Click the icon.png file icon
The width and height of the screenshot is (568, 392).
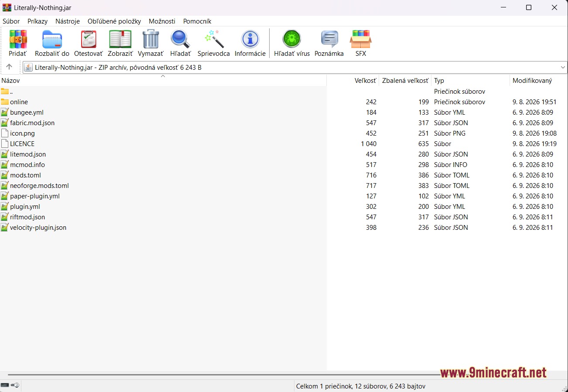(5, 133)
